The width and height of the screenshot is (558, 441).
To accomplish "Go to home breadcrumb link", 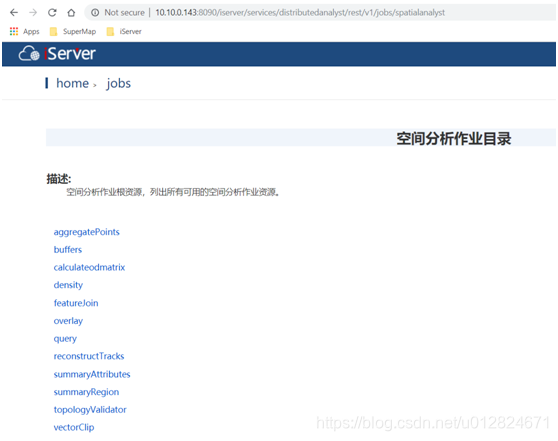I will (x=73, y=83).
